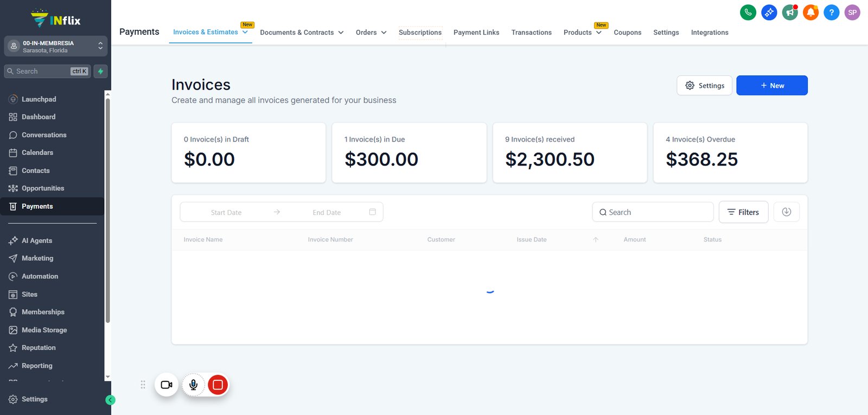The width and height of the screenshot is (868, 415).
Task: Click the green lightning quick actions icon
Action: [x=100, y=71]
